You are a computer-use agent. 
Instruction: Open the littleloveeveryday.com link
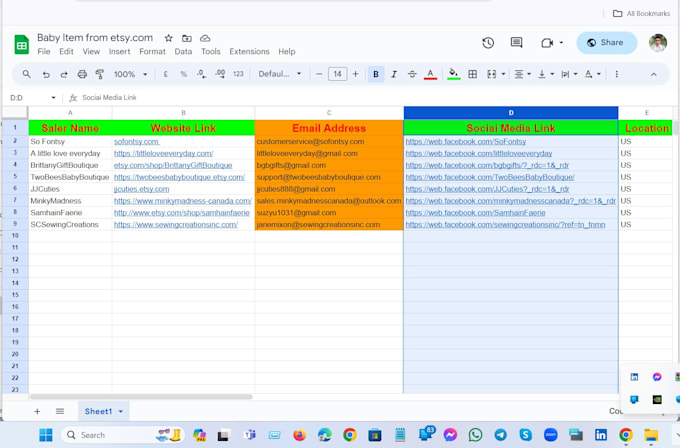[x=163, y=154]
